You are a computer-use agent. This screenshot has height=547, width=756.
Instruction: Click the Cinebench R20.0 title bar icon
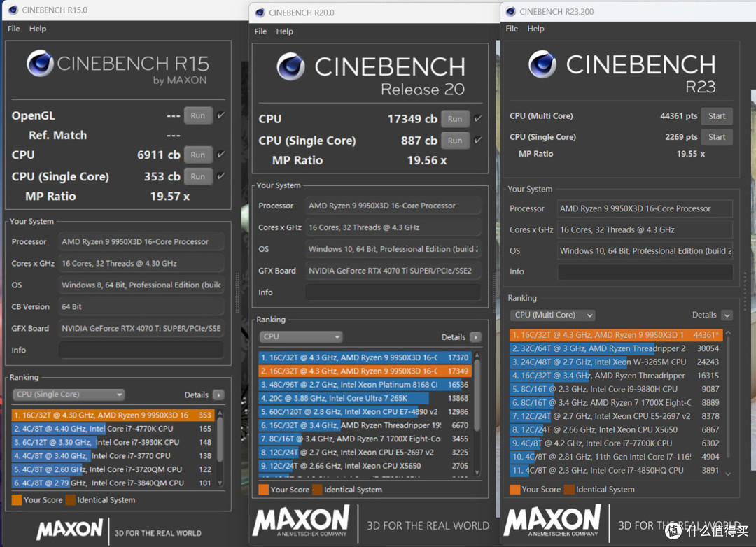click(x=260, y=13)
